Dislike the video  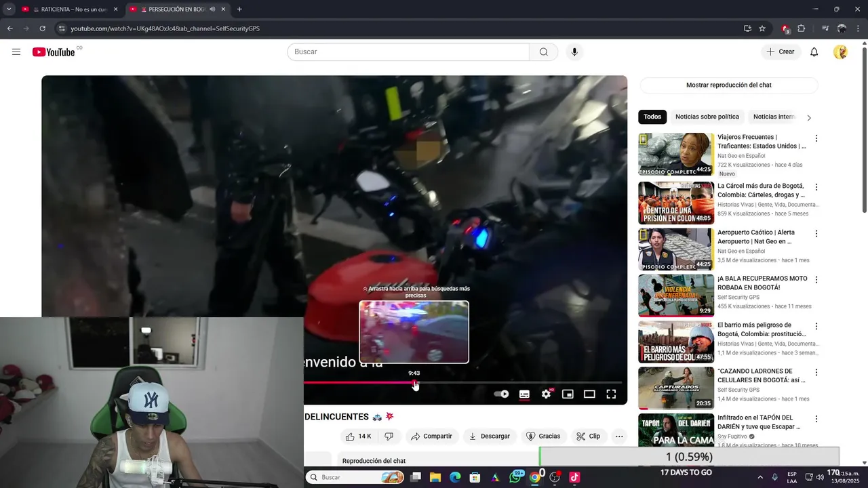(x=389, y=436)
